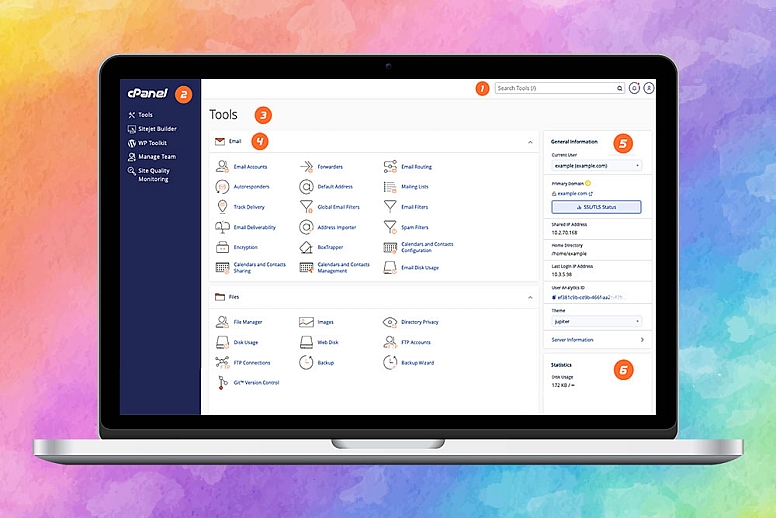Image resolution: width=776 pixels, height=518 pixels.
Task: Open the Forwarders arrow icon
Action: [306, 166]
